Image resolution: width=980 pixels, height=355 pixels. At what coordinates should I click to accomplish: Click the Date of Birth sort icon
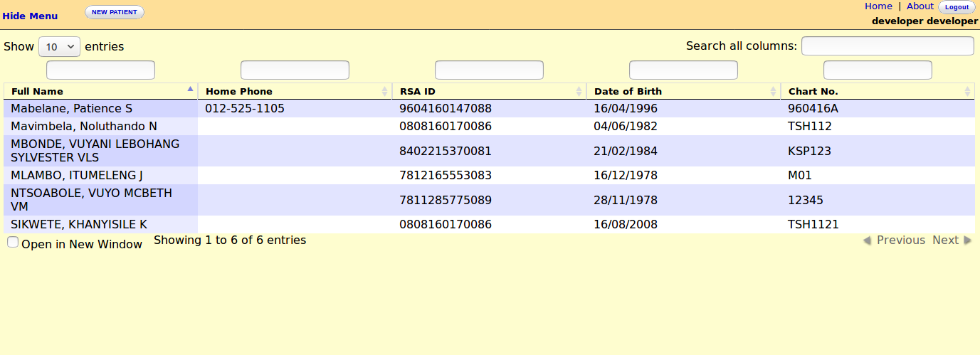point(773,91)
